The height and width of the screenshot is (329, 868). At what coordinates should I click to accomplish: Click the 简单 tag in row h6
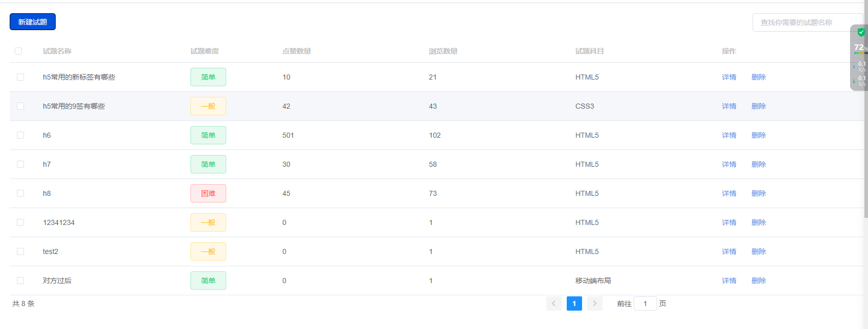(x=208, y=135)
